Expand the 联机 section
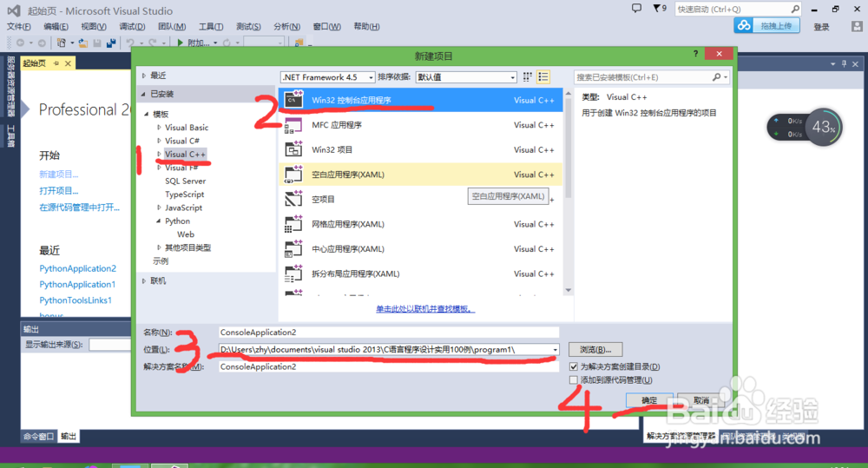Image resolution: width=868 pixels, height=468 pixels. tap(144, 280)
